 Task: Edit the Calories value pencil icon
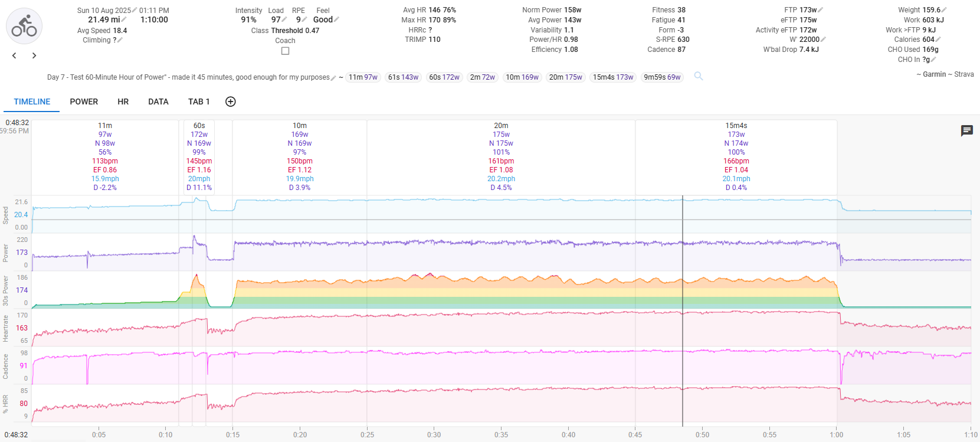click(938, 40)
